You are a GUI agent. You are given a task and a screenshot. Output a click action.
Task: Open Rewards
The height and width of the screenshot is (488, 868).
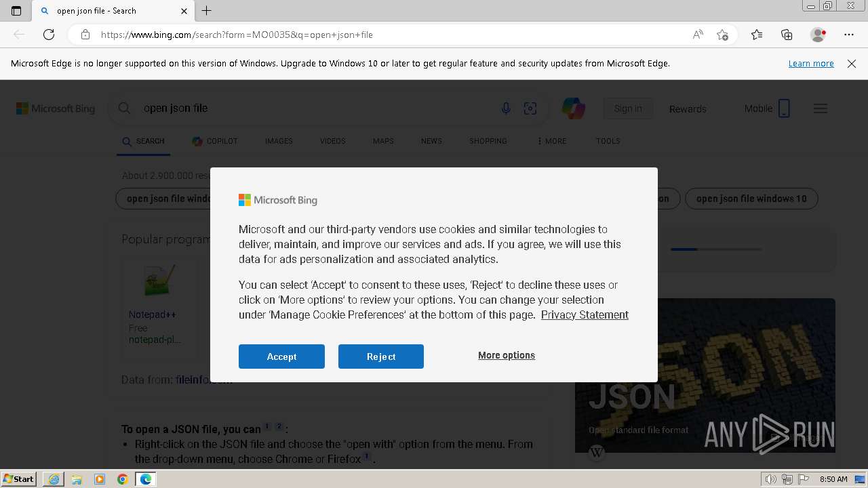(x=688, y=108)
